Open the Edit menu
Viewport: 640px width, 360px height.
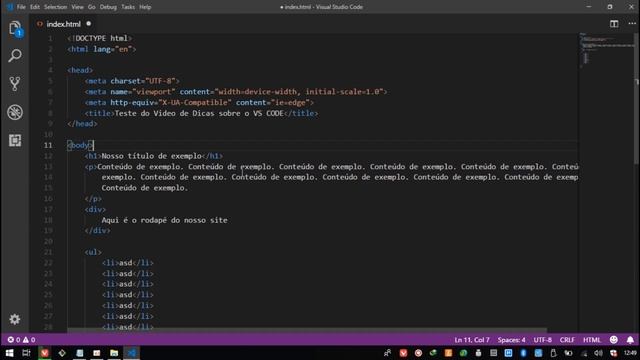pyautogui.click(x=35, y=7)
